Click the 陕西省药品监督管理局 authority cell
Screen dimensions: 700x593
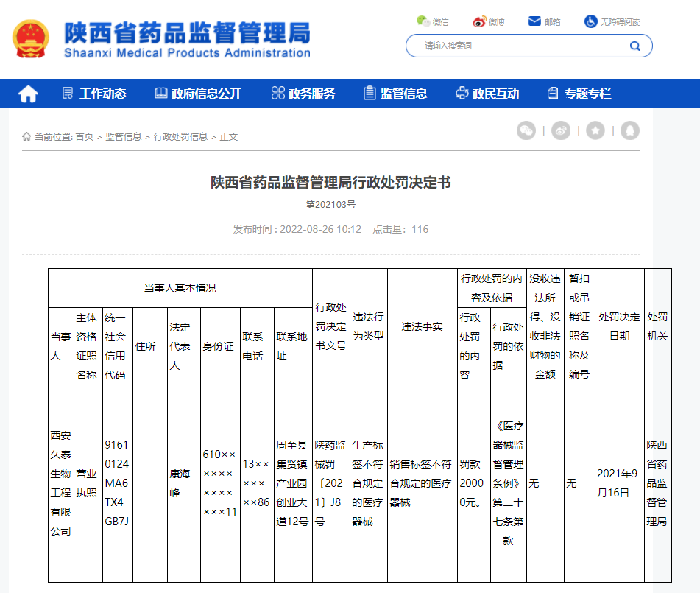(657, 483)
